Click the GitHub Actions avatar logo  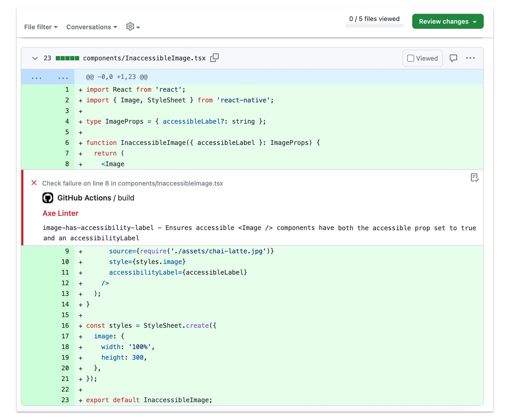48,198
